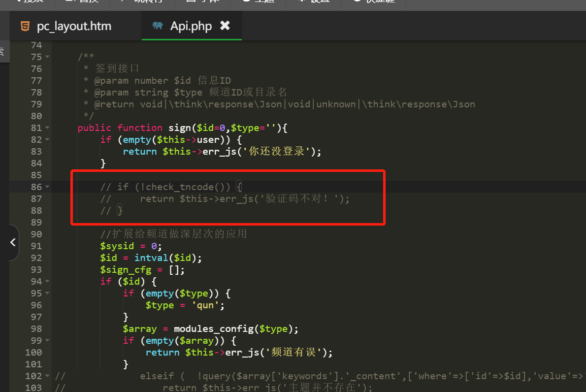The height and width of the screenshot is (392, 586).
Task: Click line number 89 in the gutter
Action: click(36, 223)
